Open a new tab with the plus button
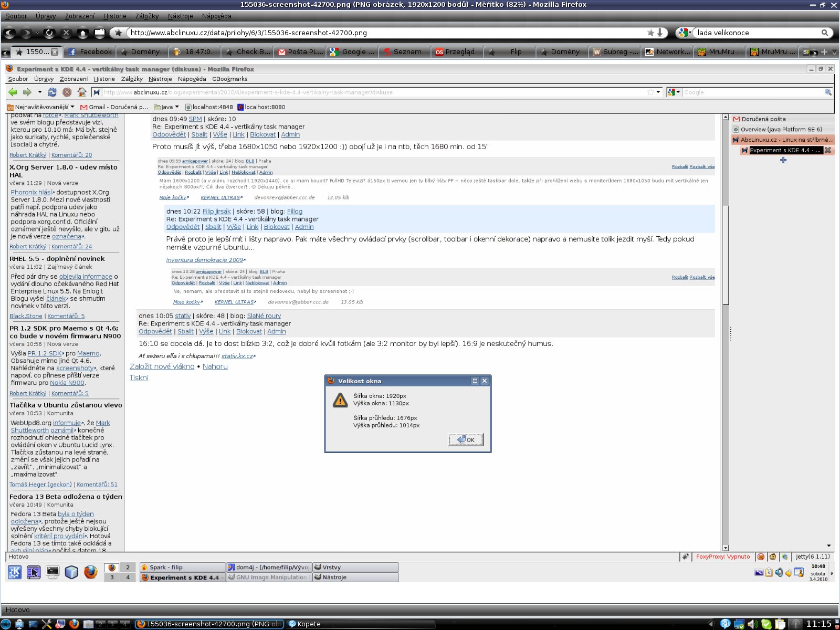The height and width of the screenshot is (630, 840). (824, 52)
